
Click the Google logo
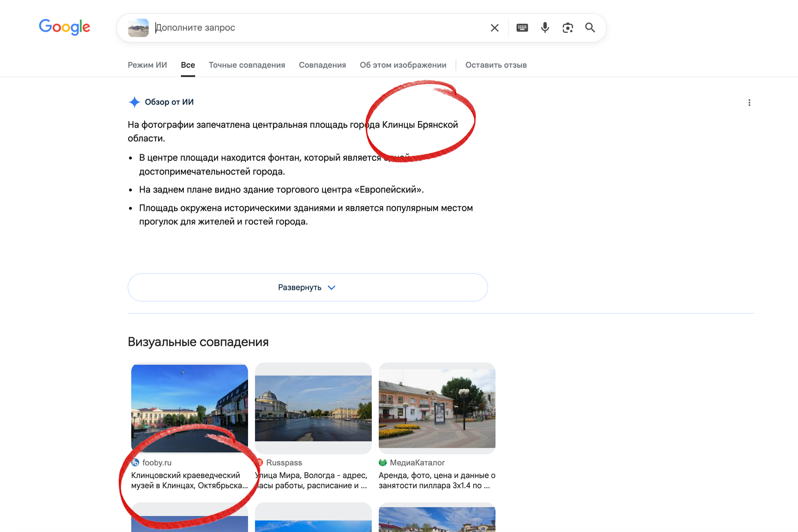tap(64, 27)
